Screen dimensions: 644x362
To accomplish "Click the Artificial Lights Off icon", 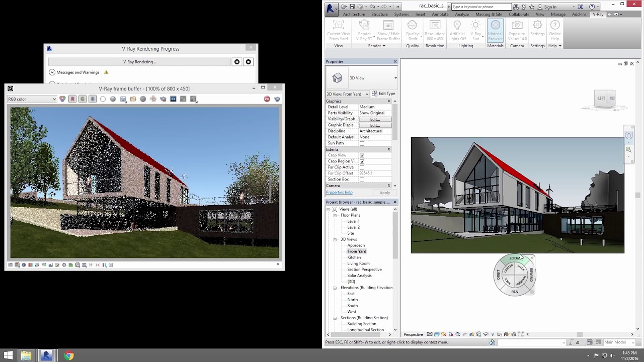I will click(457, 31).
